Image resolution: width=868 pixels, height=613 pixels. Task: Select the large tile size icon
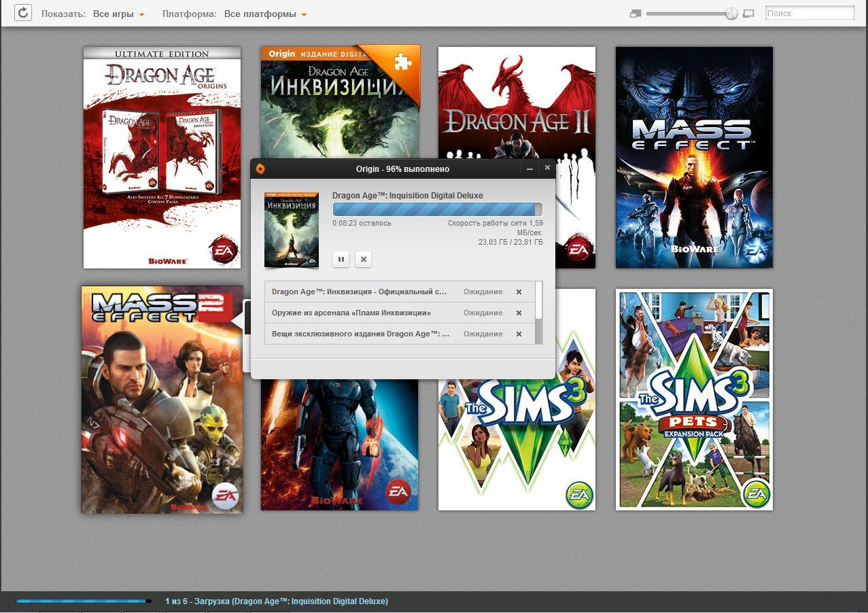(x=748, y=14)
